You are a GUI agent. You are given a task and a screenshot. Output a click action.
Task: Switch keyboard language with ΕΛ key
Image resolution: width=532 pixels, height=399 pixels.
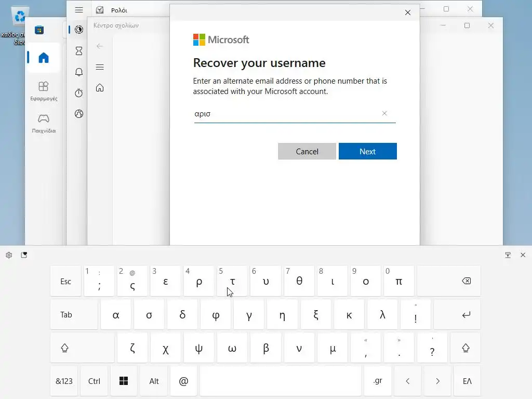467,381
